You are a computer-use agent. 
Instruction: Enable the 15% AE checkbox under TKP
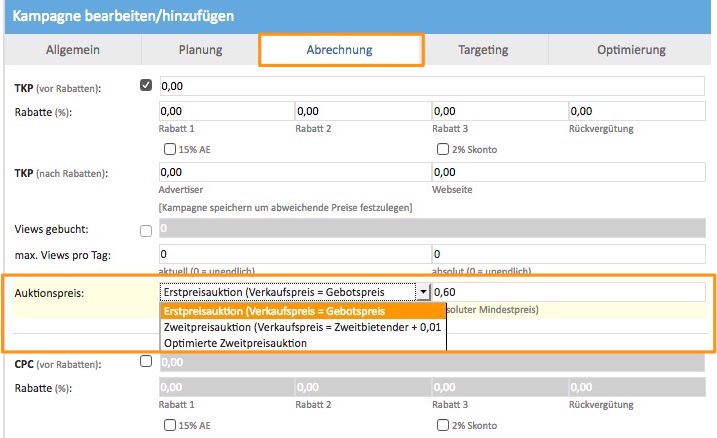click(x=170, y=149)
